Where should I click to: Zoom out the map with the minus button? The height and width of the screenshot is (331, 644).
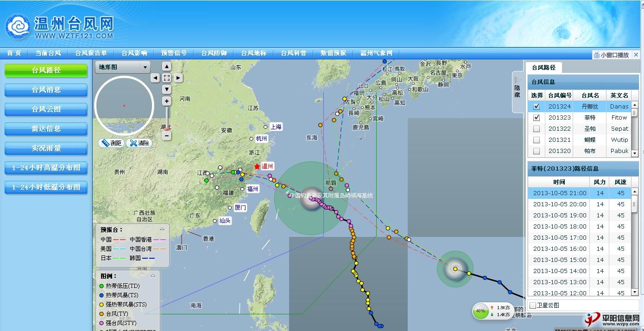tap(167, 136)
